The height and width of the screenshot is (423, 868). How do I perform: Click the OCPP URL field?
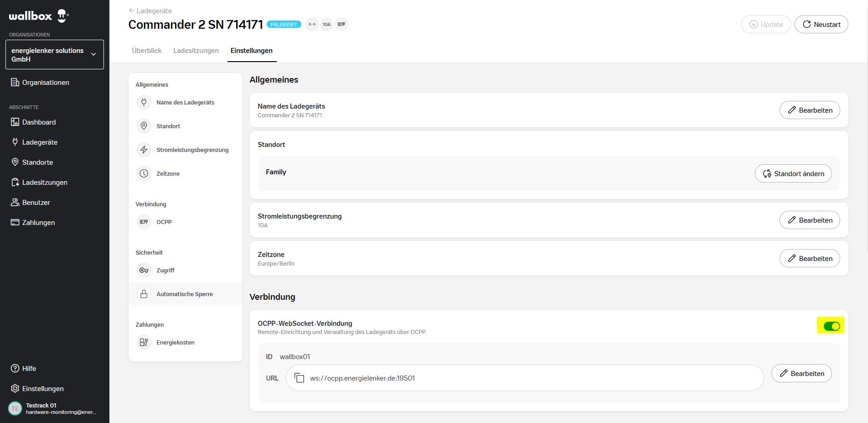(x=525, y=378)
